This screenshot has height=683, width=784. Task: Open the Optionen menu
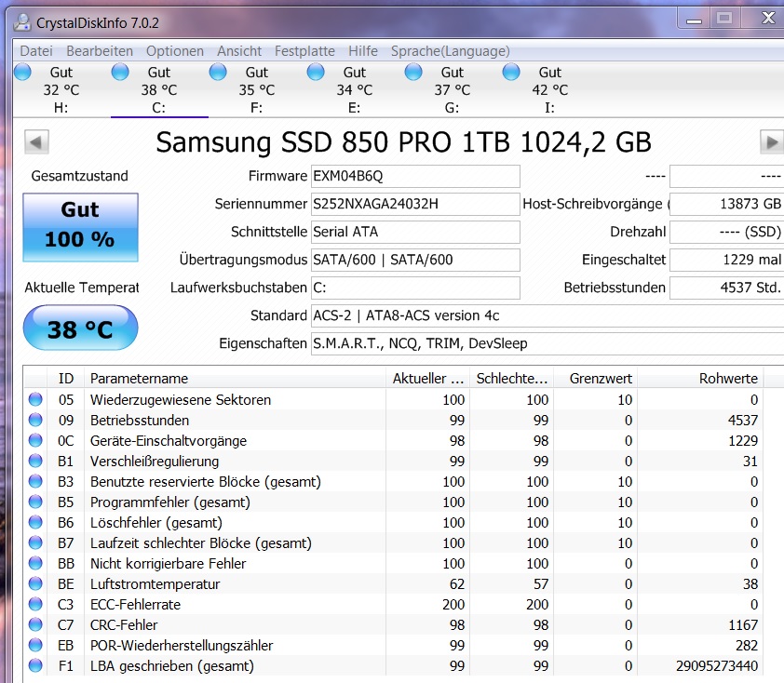(x=174, y=51)
